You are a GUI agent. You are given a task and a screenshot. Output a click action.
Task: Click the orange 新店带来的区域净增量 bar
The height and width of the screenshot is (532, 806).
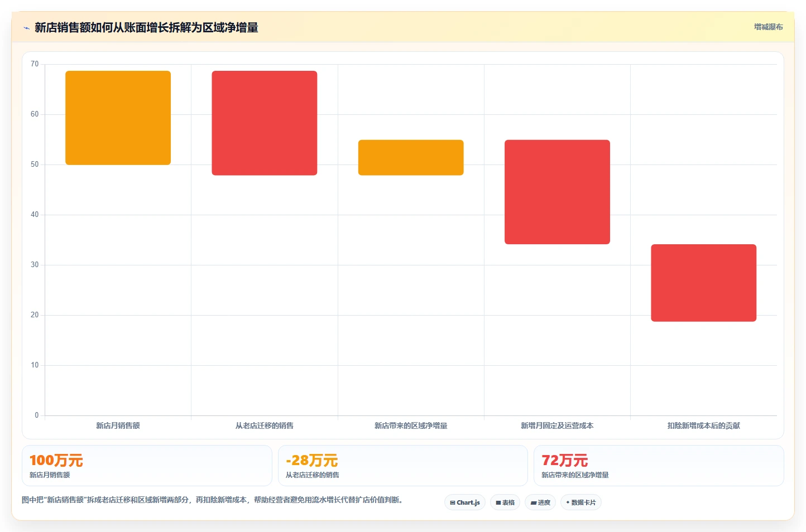[411, 158]
